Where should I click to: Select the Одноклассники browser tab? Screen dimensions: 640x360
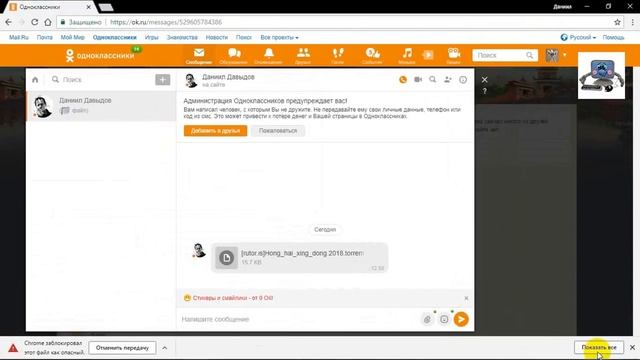[x=50, y=7]
